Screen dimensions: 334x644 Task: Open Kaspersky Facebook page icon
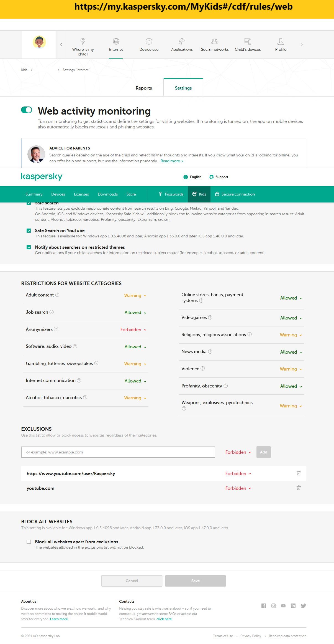pyautogui.click(x=264, y=606)
